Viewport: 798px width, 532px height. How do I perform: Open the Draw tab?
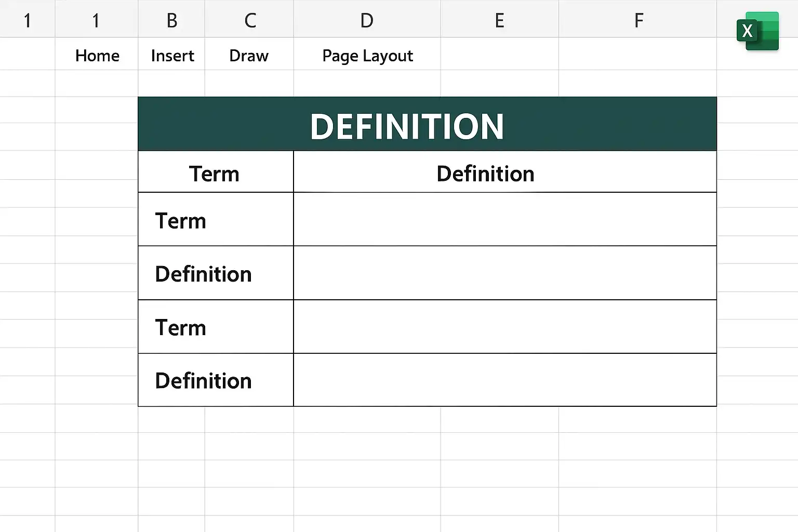click(249, 56)
